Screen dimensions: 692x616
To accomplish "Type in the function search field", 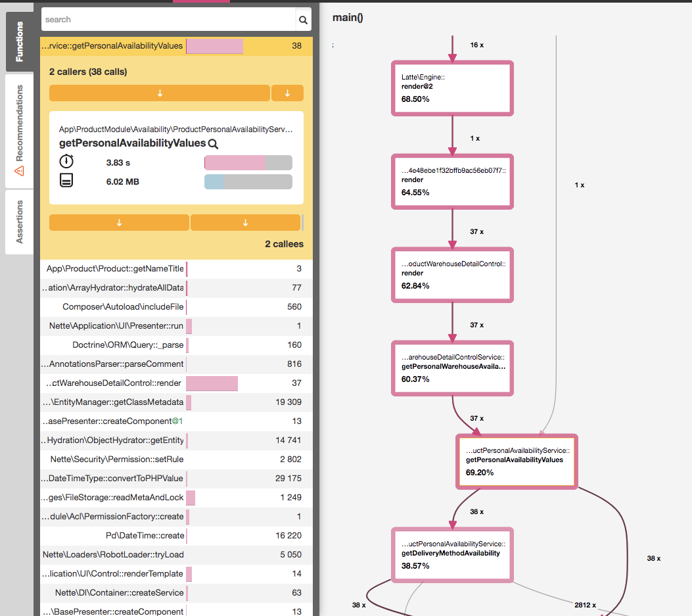I will [168, 20].
